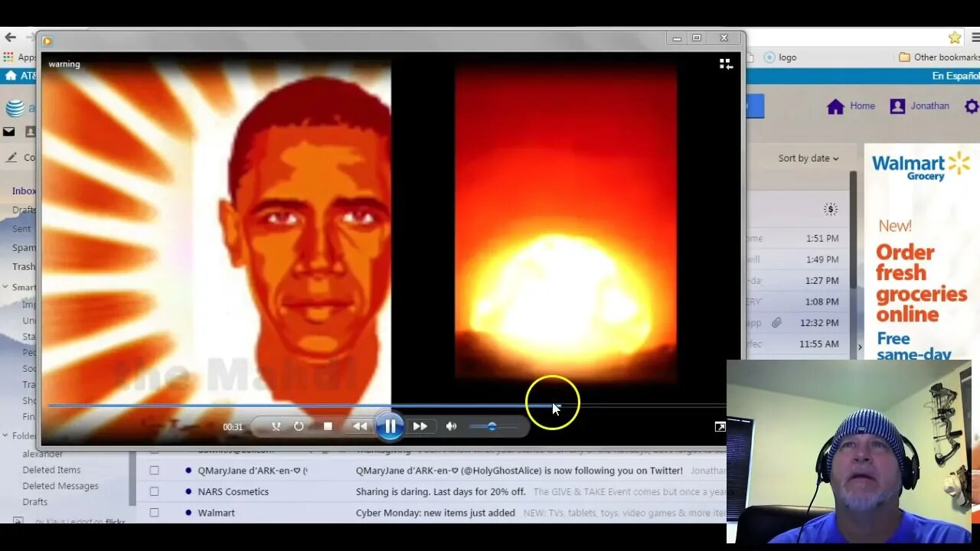The image size is (980, 551).
Task: Click the webcam overlay of the man
Action: coord(848,452)
